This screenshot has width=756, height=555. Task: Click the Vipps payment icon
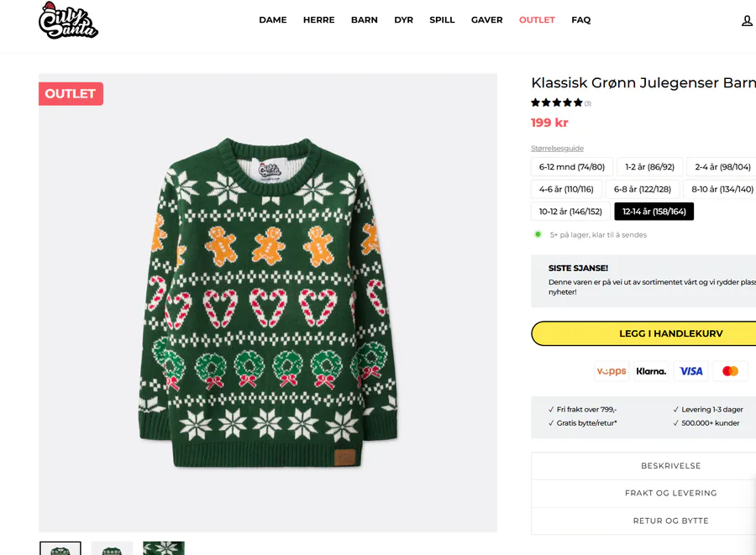tap(612, 371)
